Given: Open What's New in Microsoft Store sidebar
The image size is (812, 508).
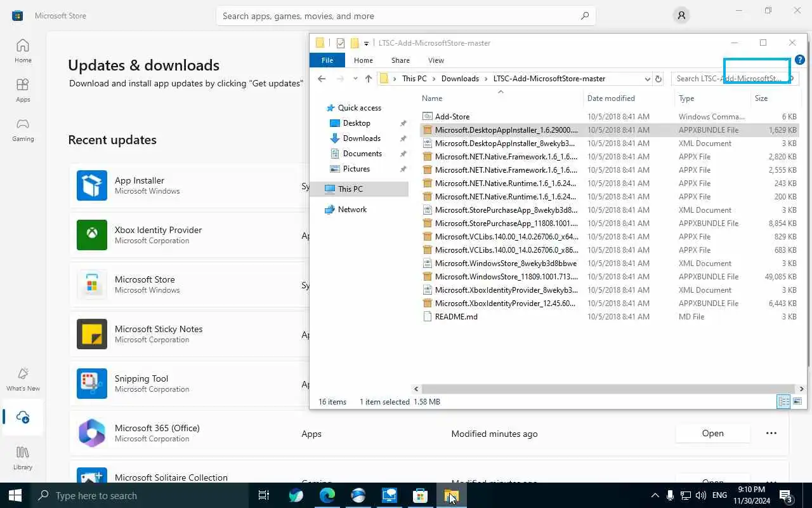Looking at the screenshot, I should (23, 379).
